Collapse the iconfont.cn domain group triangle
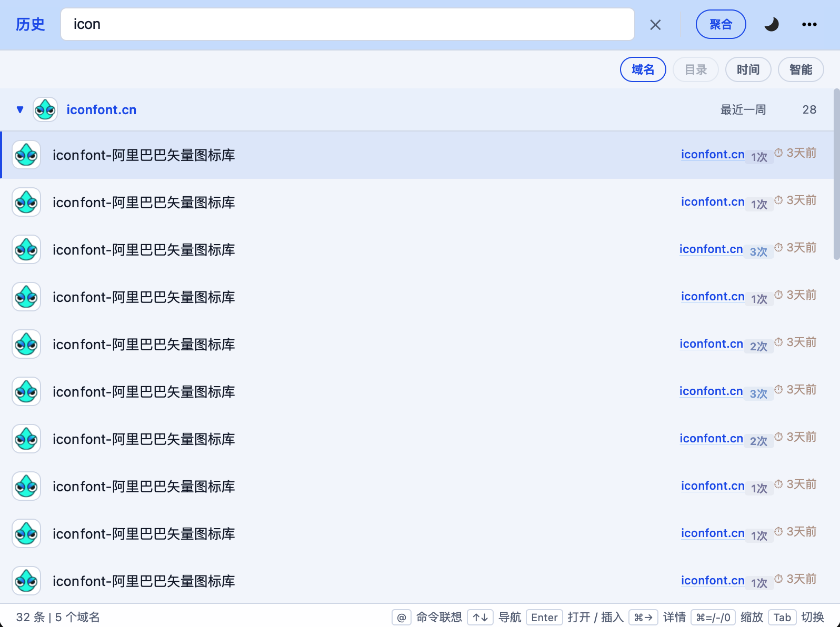This screenshot has height=627, width=840. [x=20, y=110]
